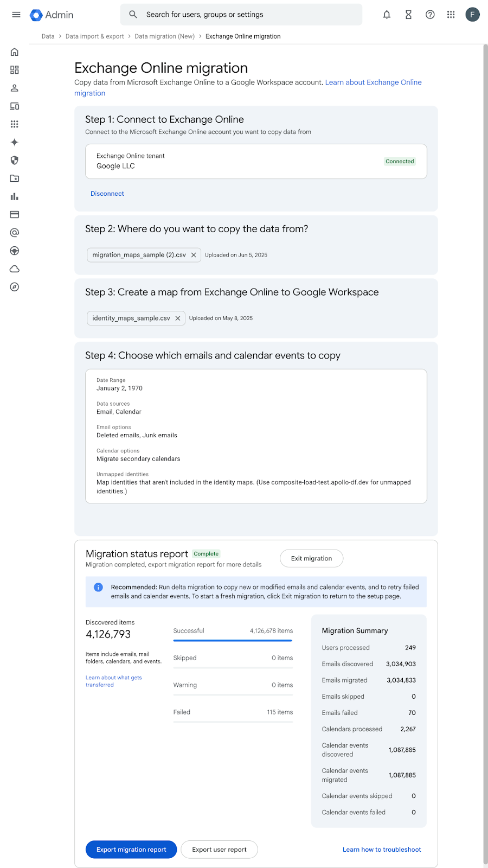
Task: Go to Data migration (New) breadcrumb
Action: 165,36
